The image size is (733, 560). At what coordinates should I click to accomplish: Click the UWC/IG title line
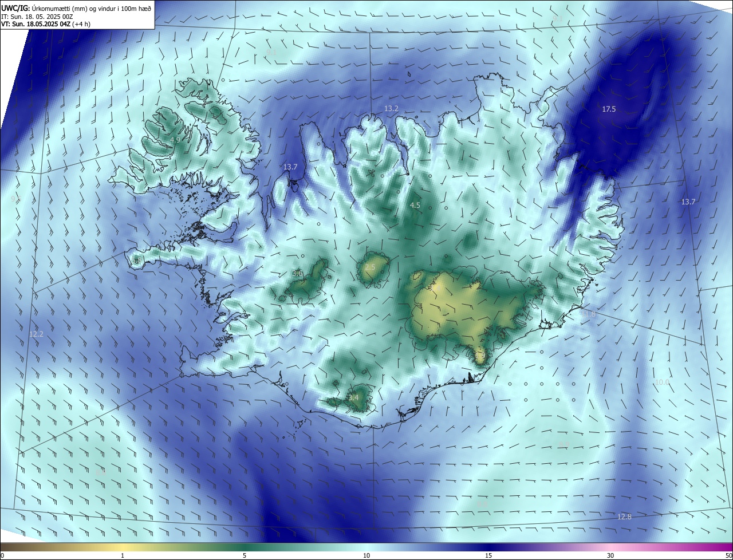pos(76,7)
